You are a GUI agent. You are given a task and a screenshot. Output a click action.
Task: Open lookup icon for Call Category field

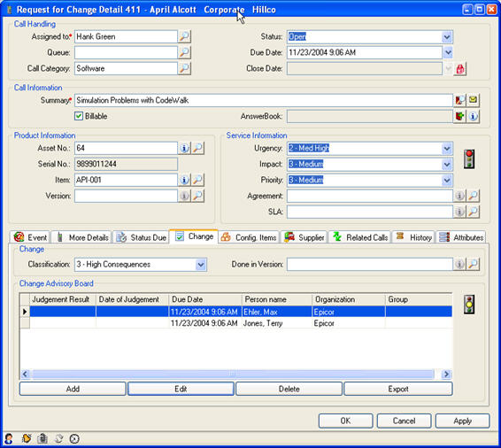click(184, 68)
